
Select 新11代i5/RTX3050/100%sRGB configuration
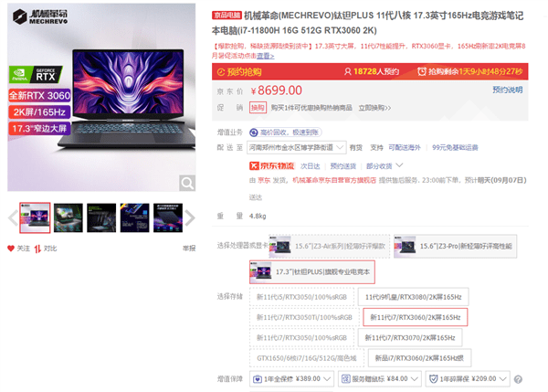301,297
